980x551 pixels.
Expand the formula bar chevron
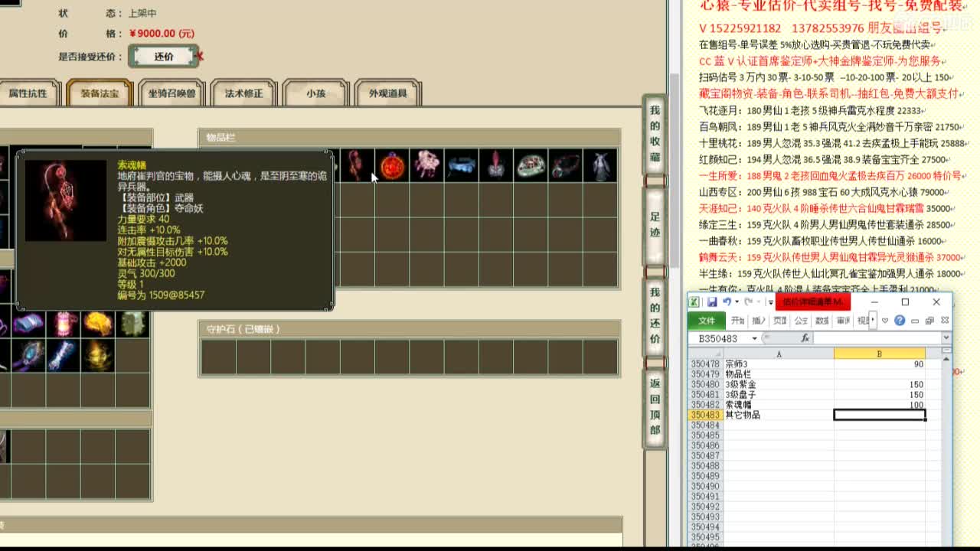coord(946,338)
